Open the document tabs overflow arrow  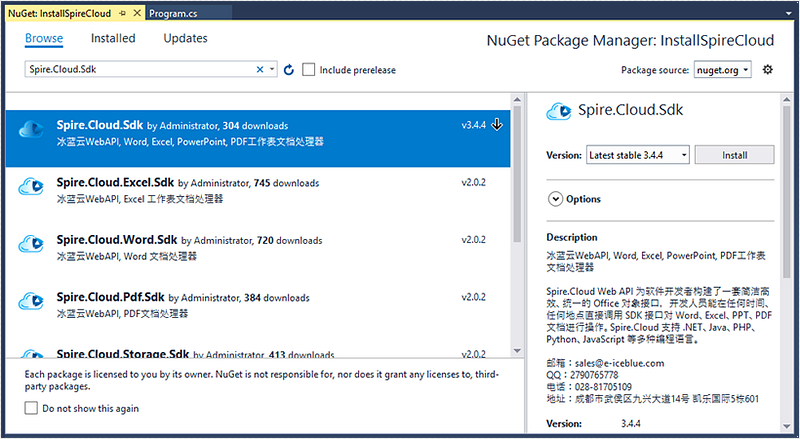coord(788,14)
